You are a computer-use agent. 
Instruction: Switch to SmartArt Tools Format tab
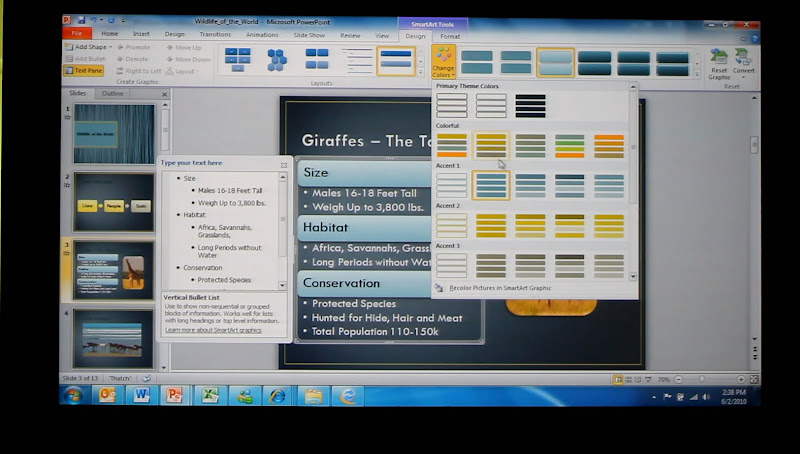click(449, 36)
